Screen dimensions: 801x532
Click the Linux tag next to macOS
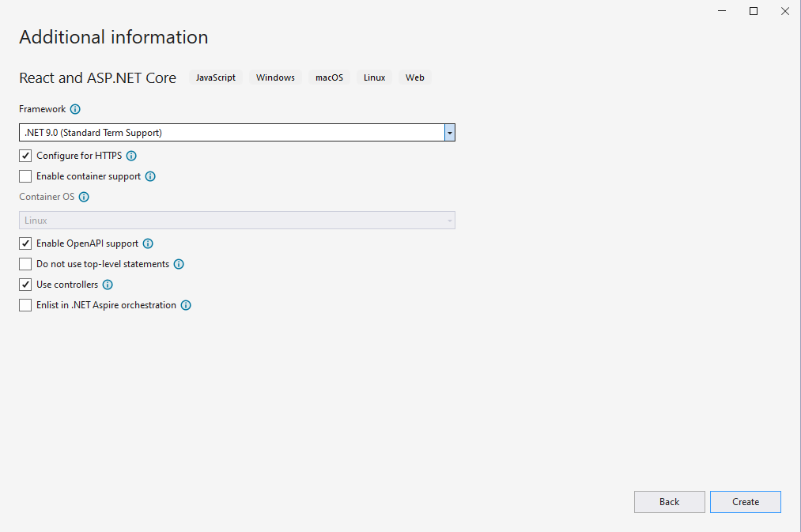coord(375,77)
